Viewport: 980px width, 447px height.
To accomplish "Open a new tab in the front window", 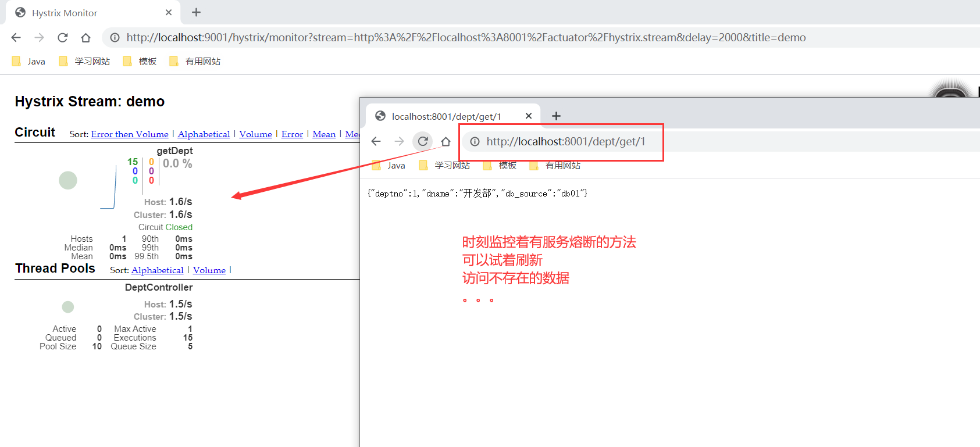I will [x=557, y=116].
